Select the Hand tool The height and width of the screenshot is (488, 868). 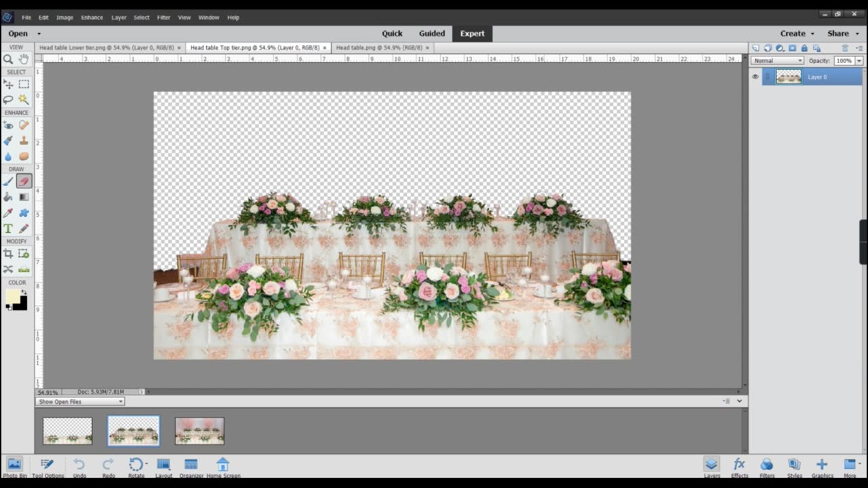click(24, 60)
